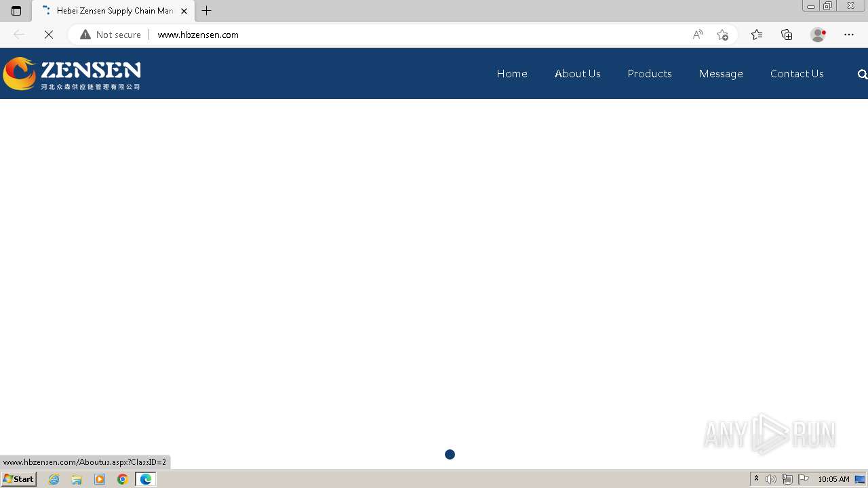Open Read aloud feature icon
Screen dimensions: 868x488
click(x=698, y=35)
